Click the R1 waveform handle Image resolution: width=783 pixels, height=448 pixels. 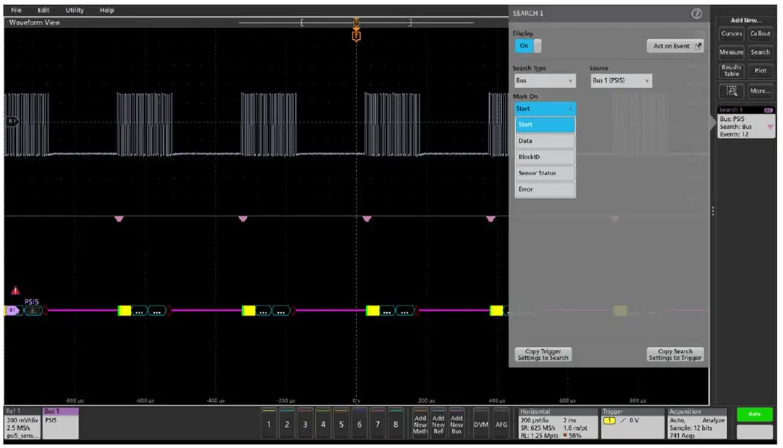[11, 121]
